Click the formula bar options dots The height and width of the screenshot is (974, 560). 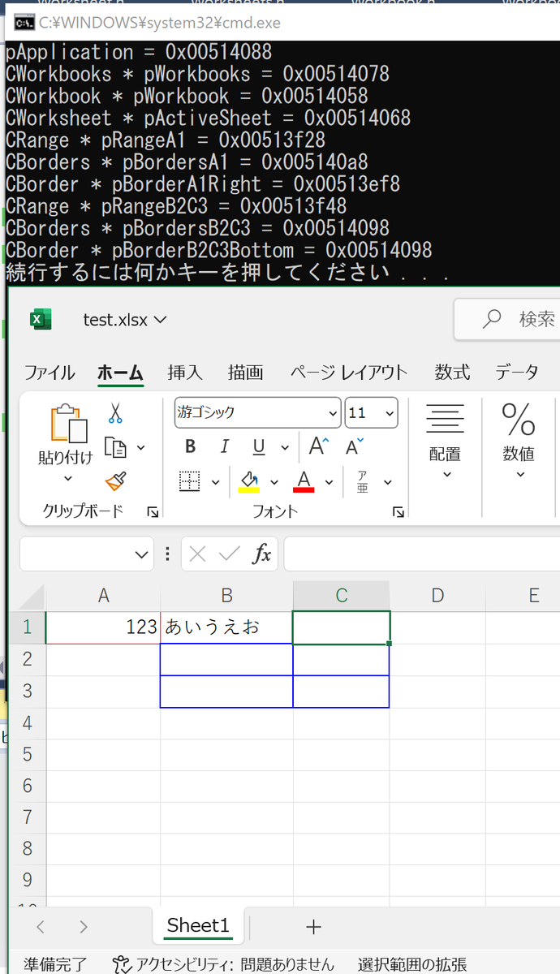coord(167,554)
